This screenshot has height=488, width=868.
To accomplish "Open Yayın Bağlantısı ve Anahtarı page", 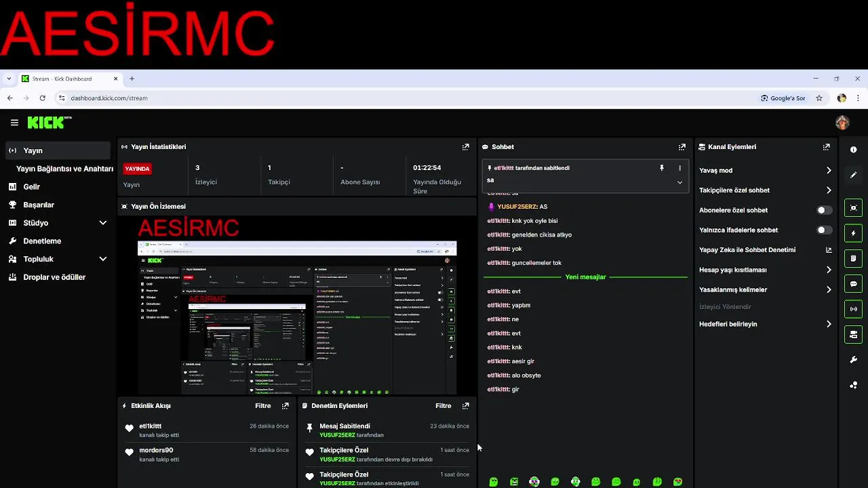I will tap(64, 169).
